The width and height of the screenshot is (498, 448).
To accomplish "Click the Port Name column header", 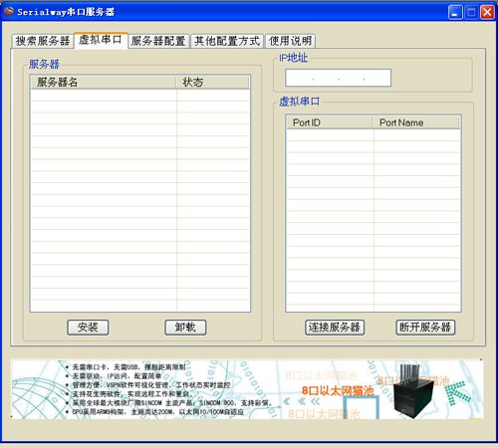I will (416, 122).
